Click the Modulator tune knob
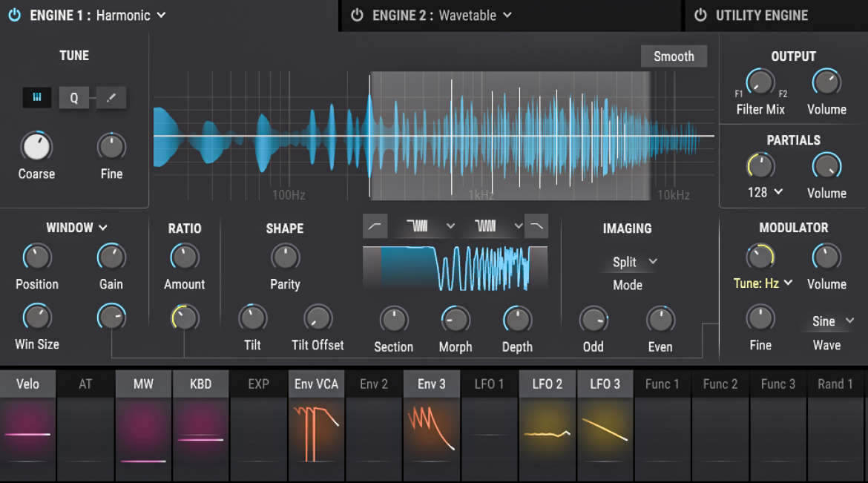868x483 pixels. click(760, 257)
